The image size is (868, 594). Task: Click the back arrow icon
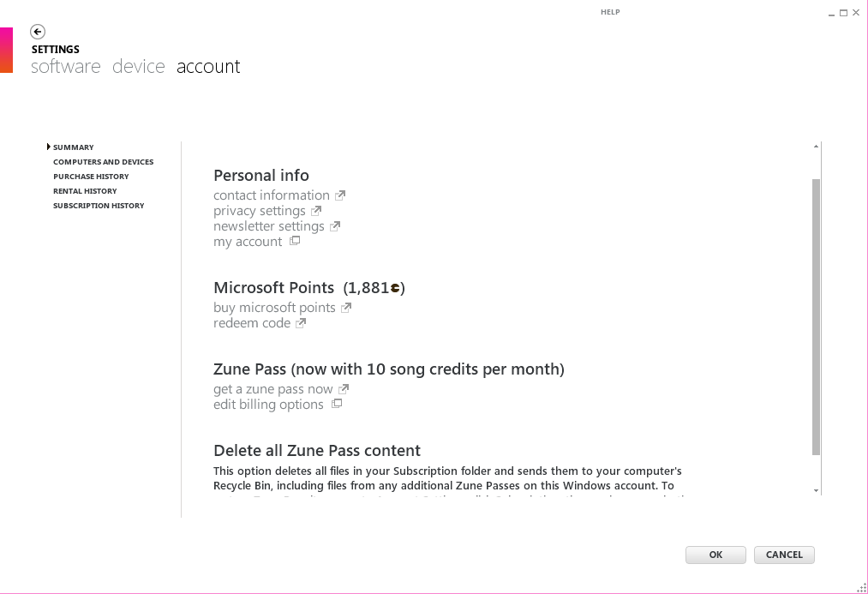click(x=38, y=32)
